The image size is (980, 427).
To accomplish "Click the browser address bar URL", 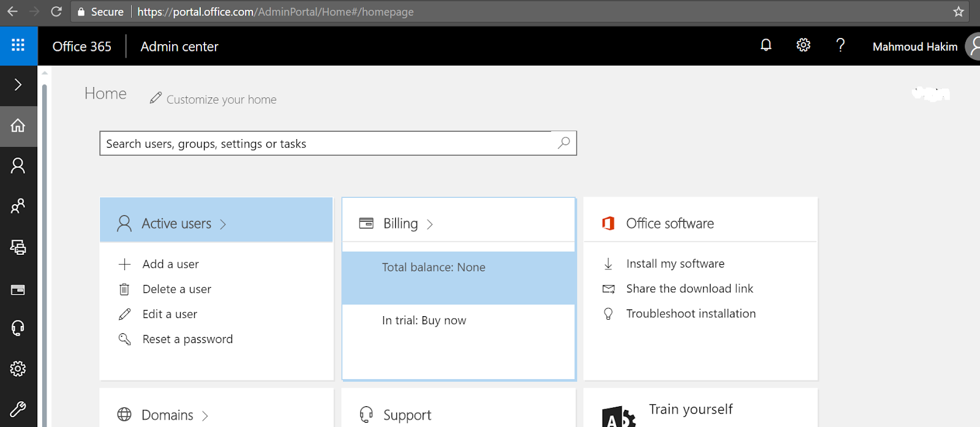I will point(276,12).
